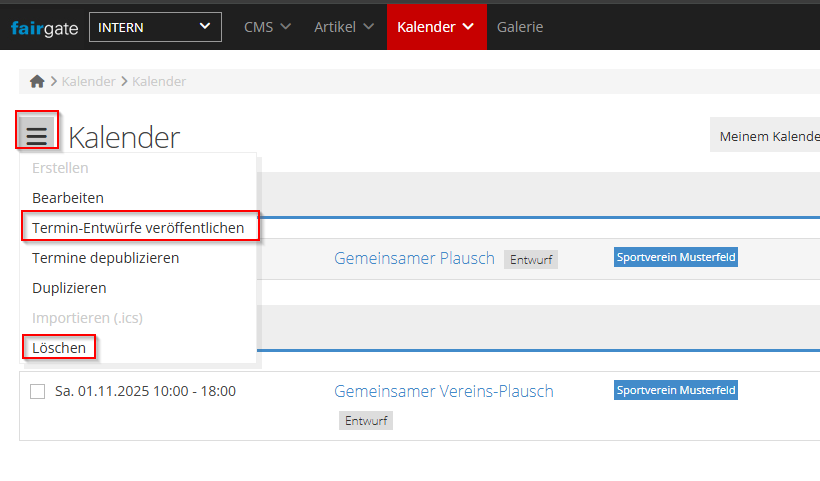The height and width of the screenshot is (481, 820).
Task: Open the Kalender dropdown in top navigation
Action: point(436,27)
